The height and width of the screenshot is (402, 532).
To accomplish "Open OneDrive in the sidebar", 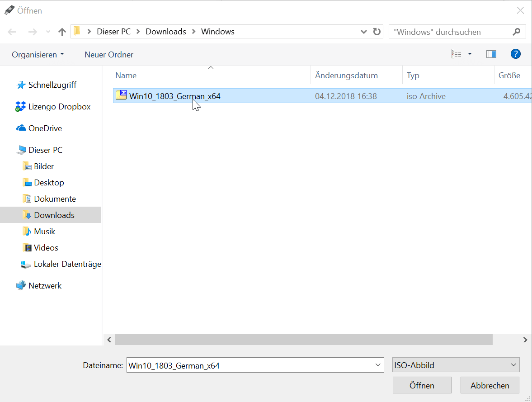I will (45, 128).
